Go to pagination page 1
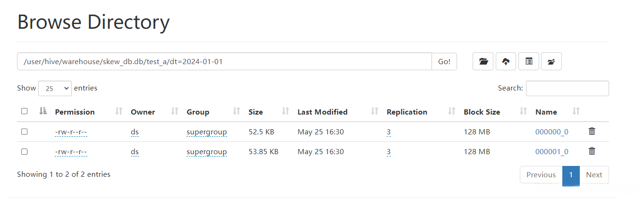This screenshot has height=198, width=644. point(571,175)
